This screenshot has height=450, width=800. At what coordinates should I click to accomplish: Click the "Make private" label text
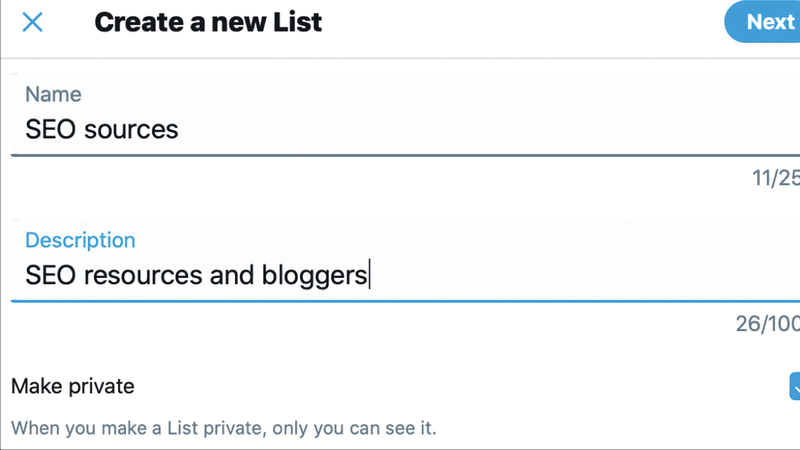(x=72, y=386)
